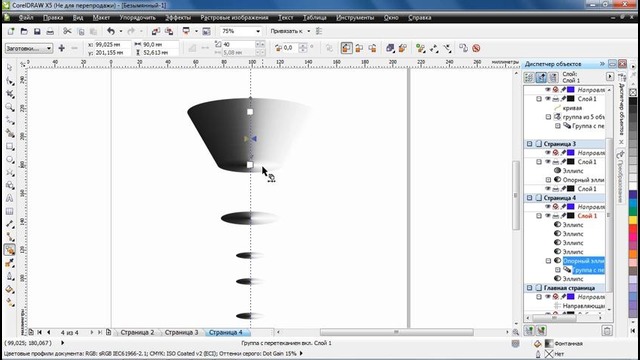Click the no-color X swatch
This screenshot has height=360, width=640.
633,93
